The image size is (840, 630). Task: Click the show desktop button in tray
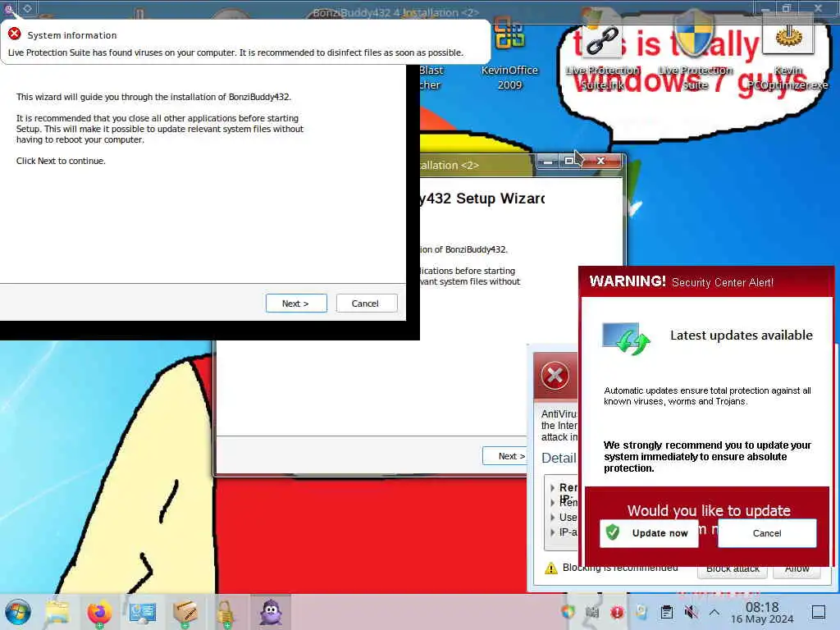[819, 612]
